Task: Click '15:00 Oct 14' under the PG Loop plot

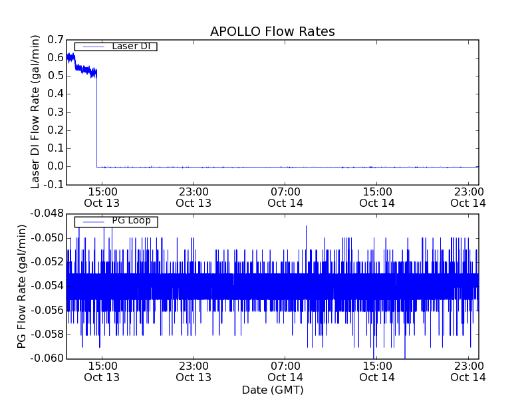Action: pyautogui.click(x=377, y=372)
